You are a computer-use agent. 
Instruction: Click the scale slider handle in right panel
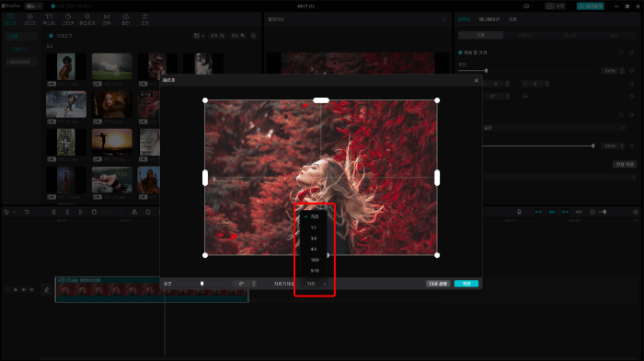[x=486, y=71]
